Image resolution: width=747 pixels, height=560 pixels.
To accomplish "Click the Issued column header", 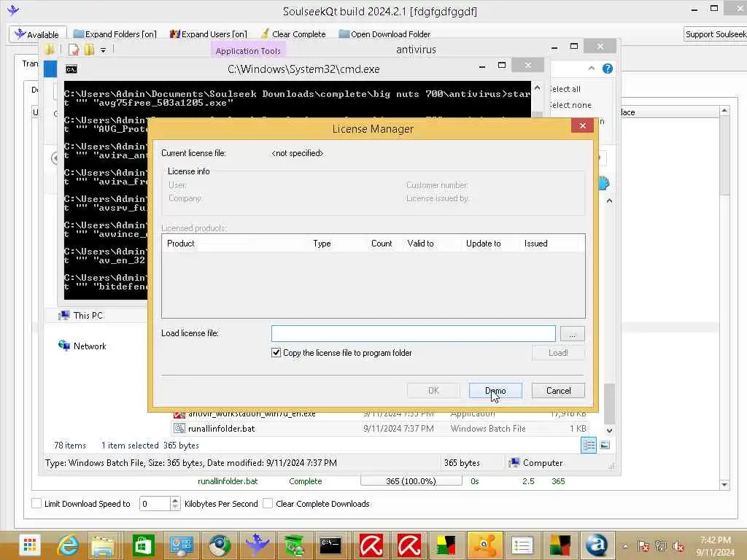I will [536, 244].
